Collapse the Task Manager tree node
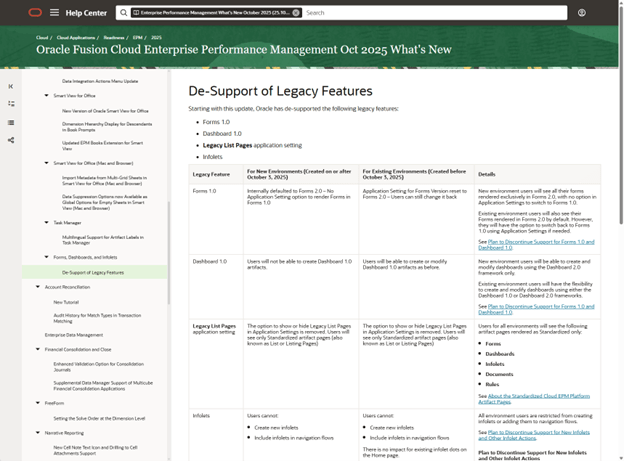Viewport: 624px width, 461px height. click(x=46, y=222)
